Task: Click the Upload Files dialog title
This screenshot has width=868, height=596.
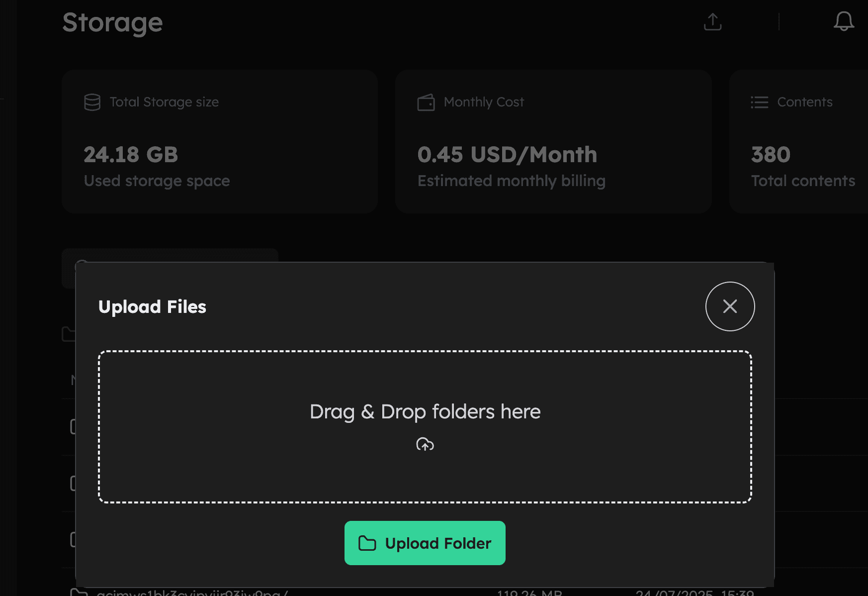Action: [x=153, y=307]
